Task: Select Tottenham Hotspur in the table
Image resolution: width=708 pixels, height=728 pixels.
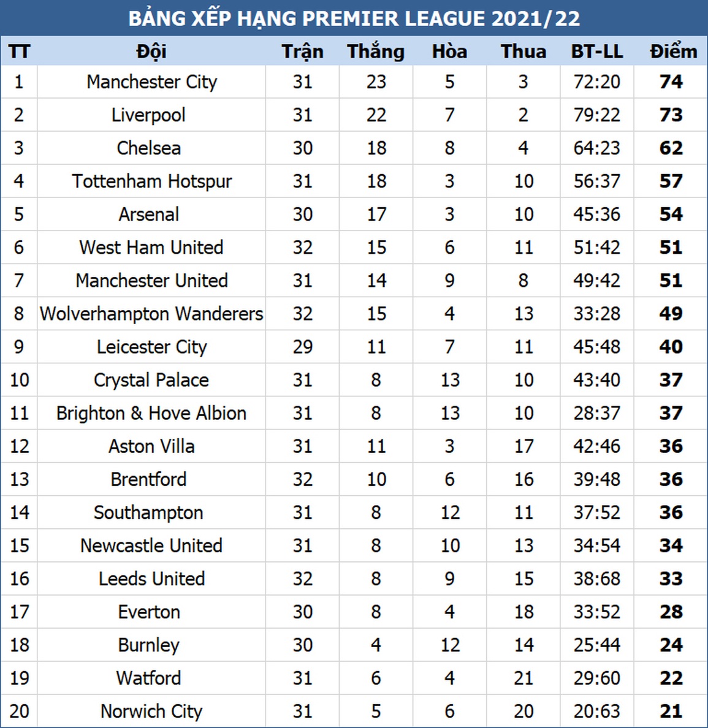Action: point(151,181)
